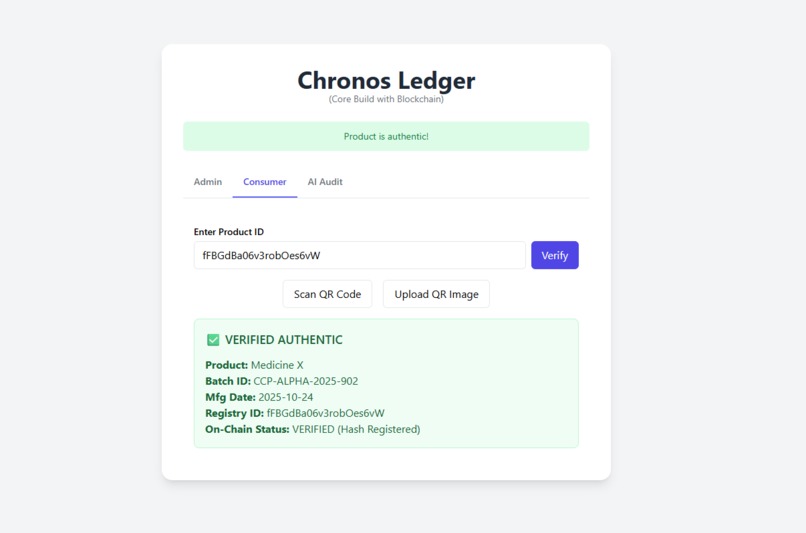Screen dimensions: 806x533
Task: Click the Enter Product ID label
Action: point(229,232)
